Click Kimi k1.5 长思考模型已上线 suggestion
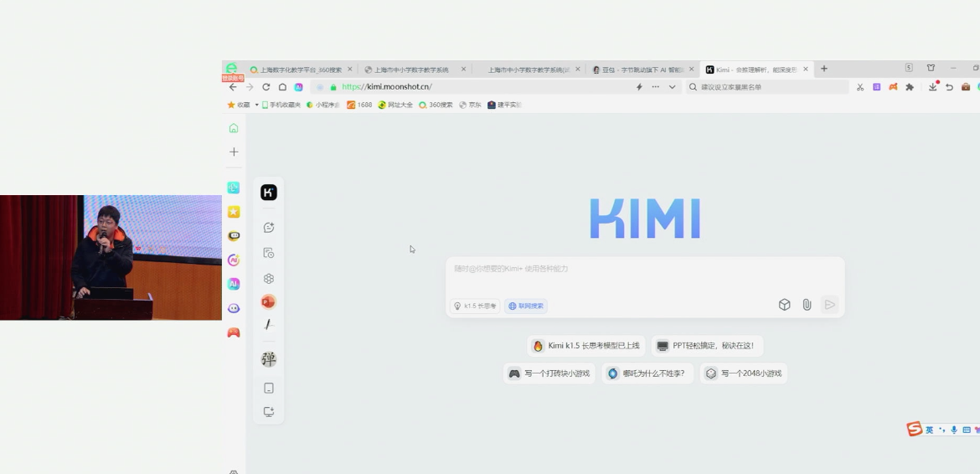This screenshot has width=980, height=474. pyautogui.click(x=586, y=346)
